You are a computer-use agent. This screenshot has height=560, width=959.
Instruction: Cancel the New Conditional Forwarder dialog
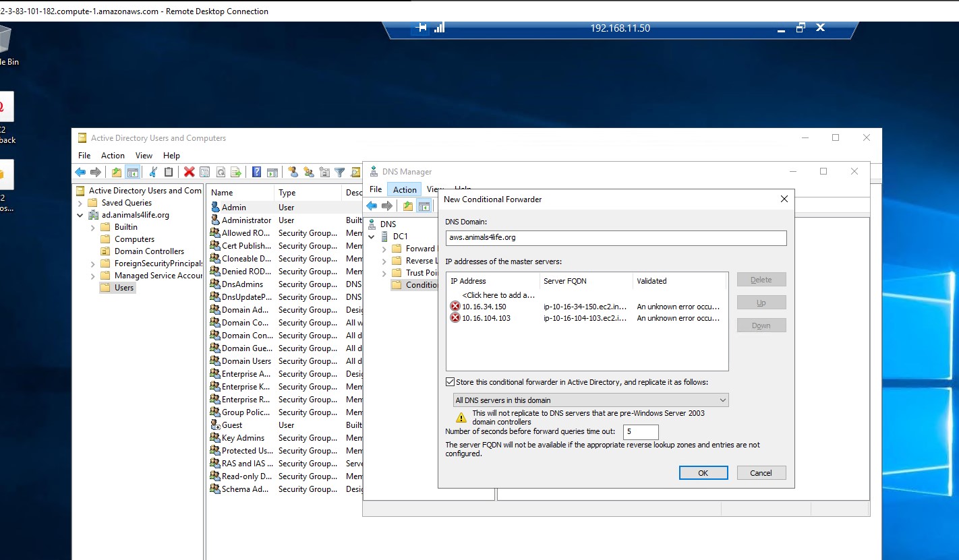[x=761, y=472]
